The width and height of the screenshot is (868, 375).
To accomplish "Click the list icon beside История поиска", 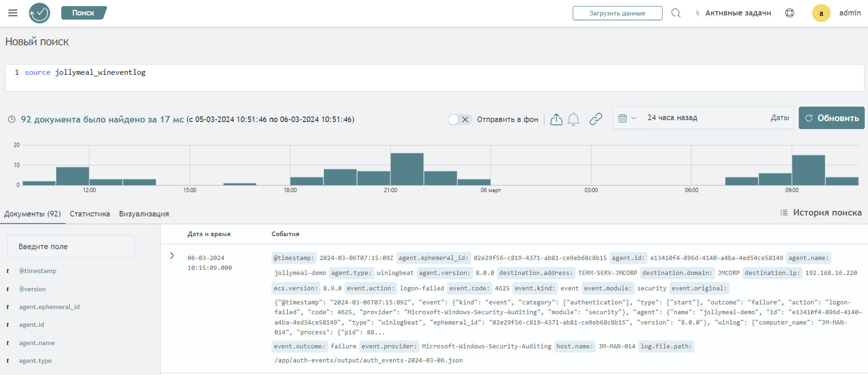I will (784, 213).
